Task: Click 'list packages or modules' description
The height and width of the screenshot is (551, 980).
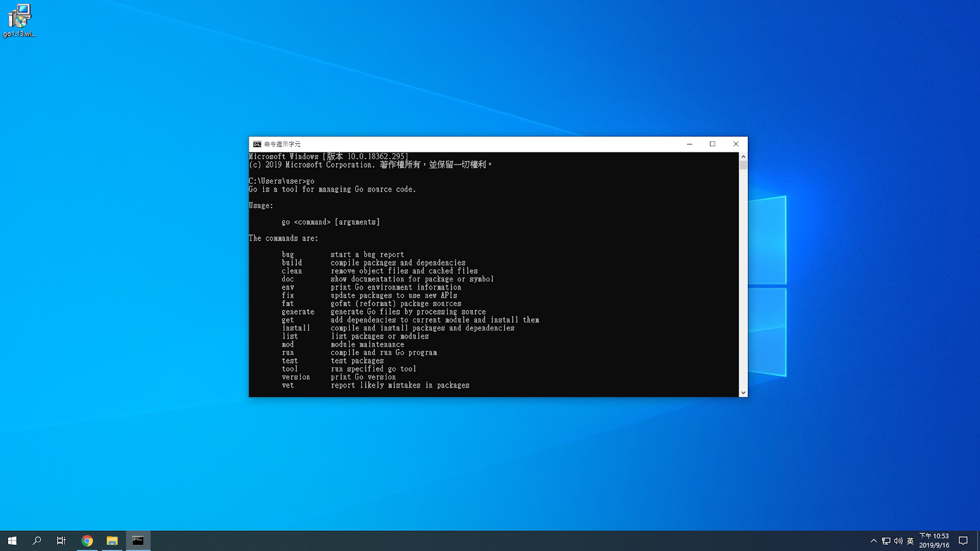Action: pos(380,336)
